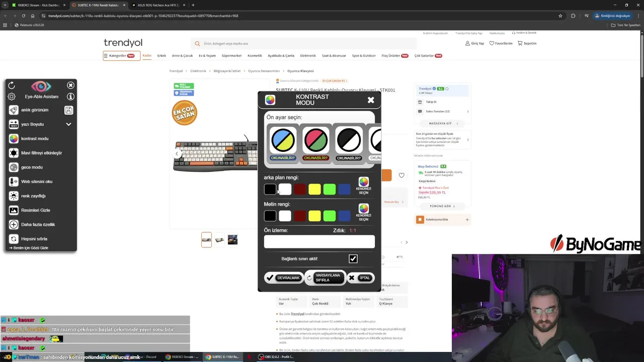Open the Kadın category tab
Image resolution: width=644 pixels, height=362 pixels.
click(x=147, y=56)
